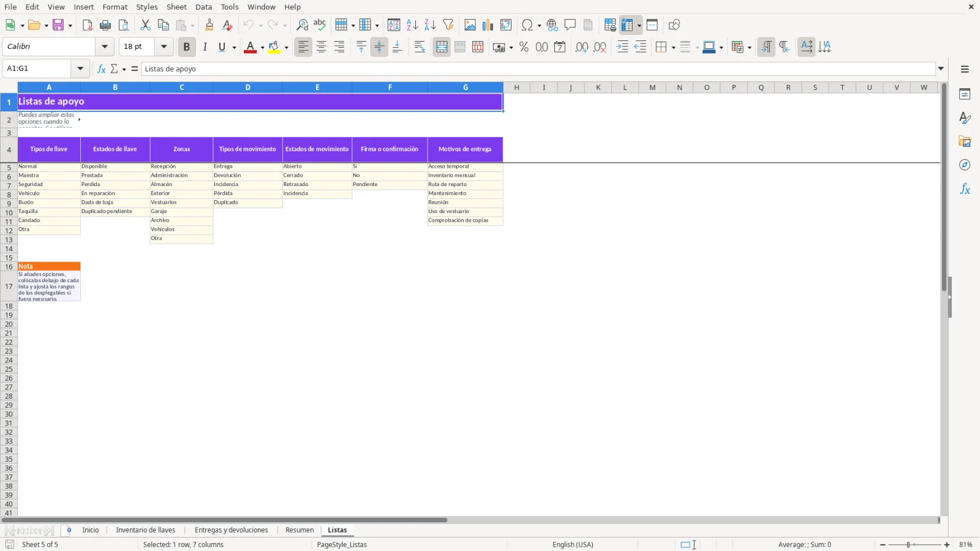Switch to Resumen sheet tab
This screenshot has height=551, width=980.
pyautogui.click(x=300, y=530)
